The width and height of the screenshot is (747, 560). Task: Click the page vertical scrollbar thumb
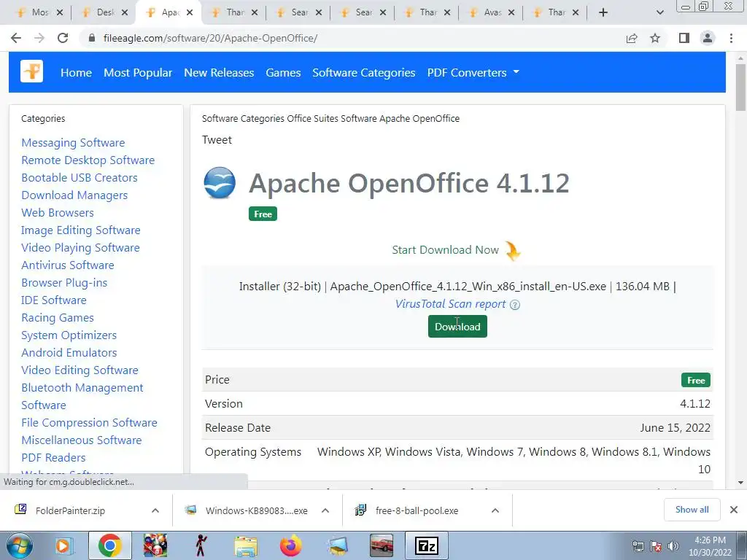pyautogui.click(x=740, y=87)
